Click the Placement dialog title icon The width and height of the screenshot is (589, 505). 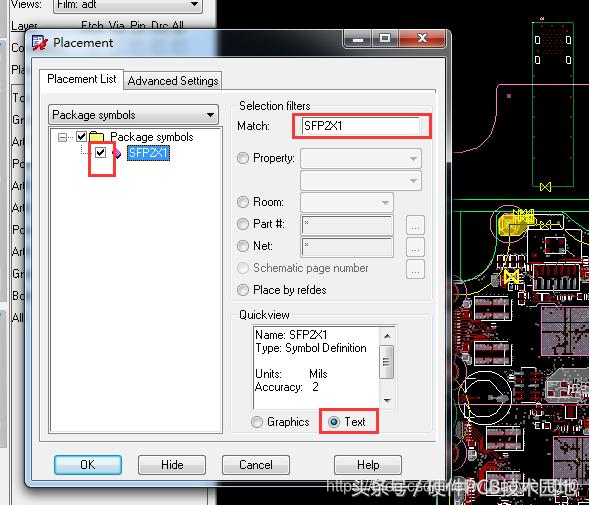[39, 43]
